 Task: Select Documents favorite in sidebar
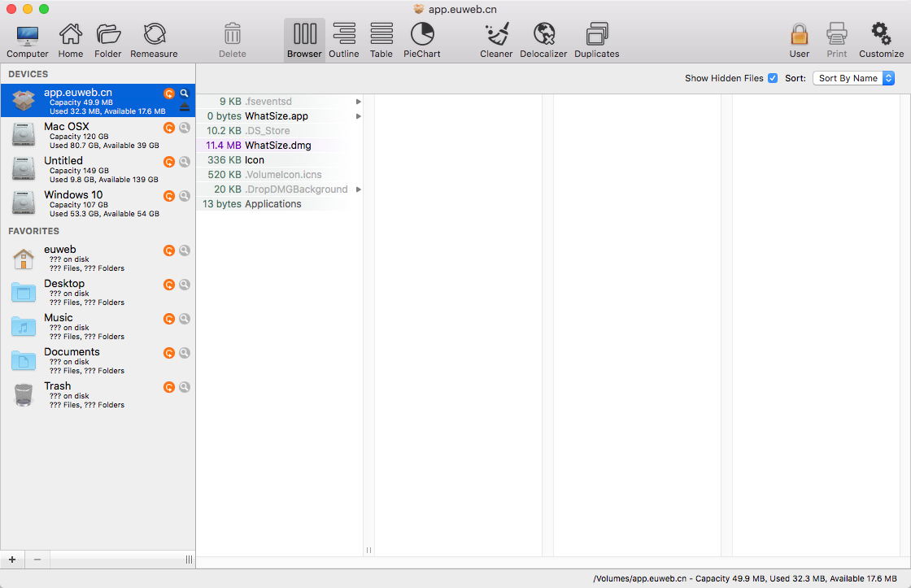coord(98,360)
